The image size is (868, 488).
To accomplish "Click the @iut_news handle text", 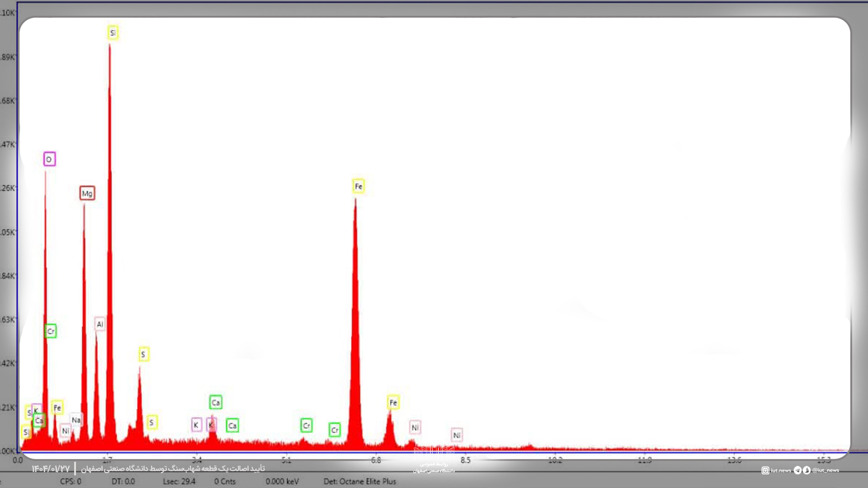I will click(826, 470).
